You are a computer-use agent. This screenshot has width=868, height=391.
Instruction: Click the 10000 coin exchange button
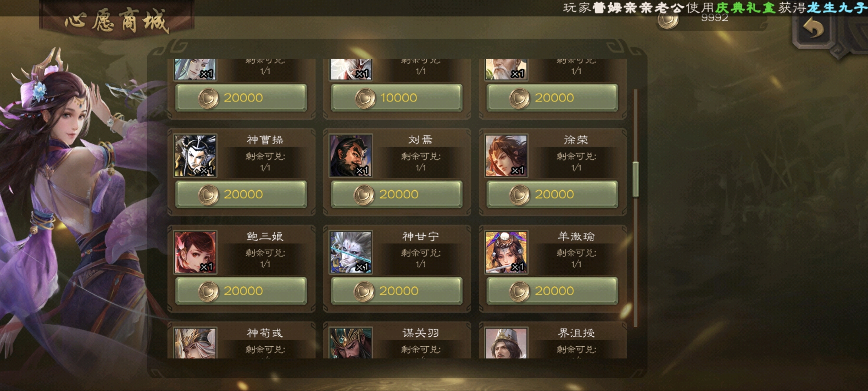click(x=397, y=98)
